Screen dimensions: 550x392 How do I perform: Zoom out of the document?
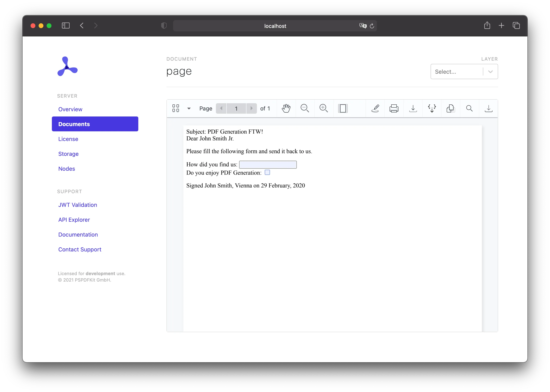(305, 108)
